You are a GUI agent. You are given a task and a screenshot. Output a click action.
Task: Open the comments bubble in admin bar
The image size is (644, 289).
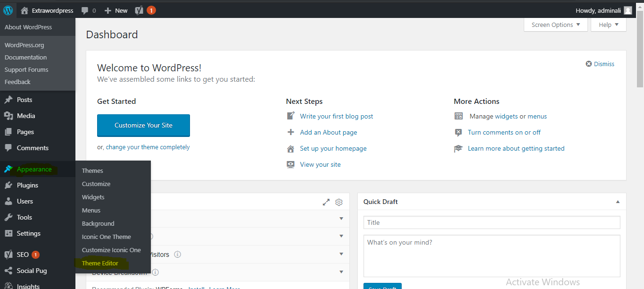point(88,10)
